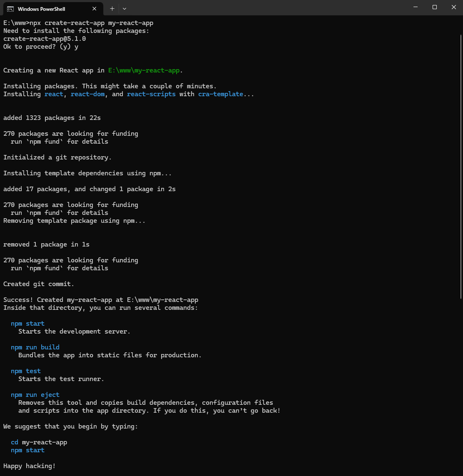The width and height of the screenshot is (463, 476).
Task: Click 'npm run eject' command text
Action: point(35,395)
